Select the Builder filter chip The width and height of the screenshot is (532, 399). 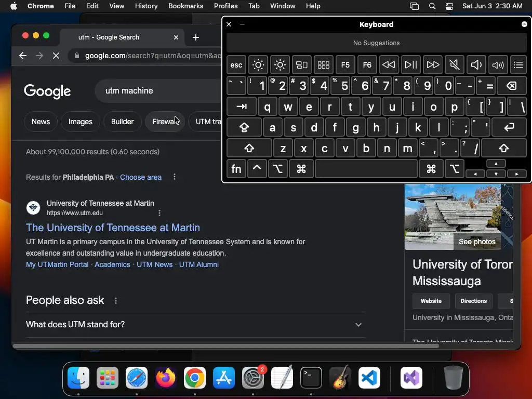(123, 122)
